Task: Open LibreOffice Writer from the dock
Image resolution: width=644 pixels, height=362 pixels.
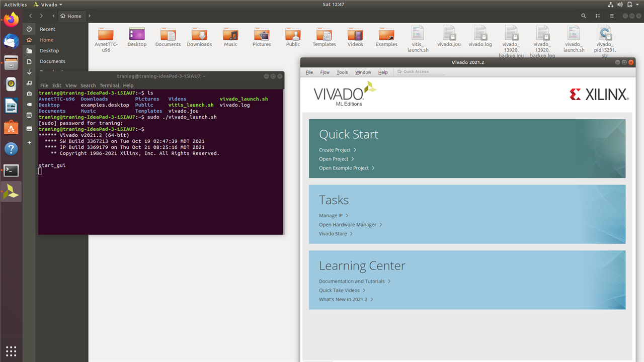Action: point(11,106)
